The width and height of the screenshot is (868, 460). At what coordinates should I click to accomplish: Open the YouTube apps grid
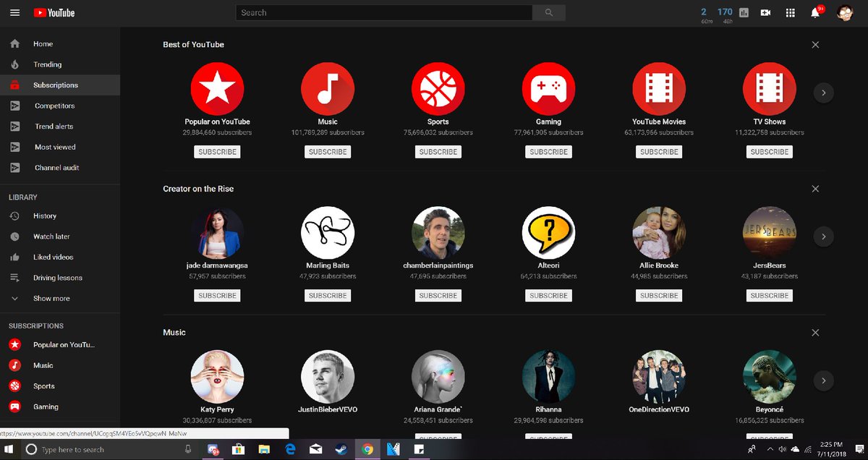791,12
